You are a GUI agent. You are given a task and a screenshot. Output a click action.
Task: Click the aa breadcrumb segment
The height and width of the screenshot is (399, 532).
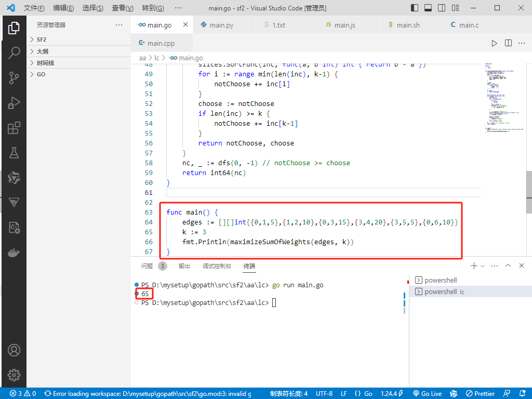click(142, 58)
